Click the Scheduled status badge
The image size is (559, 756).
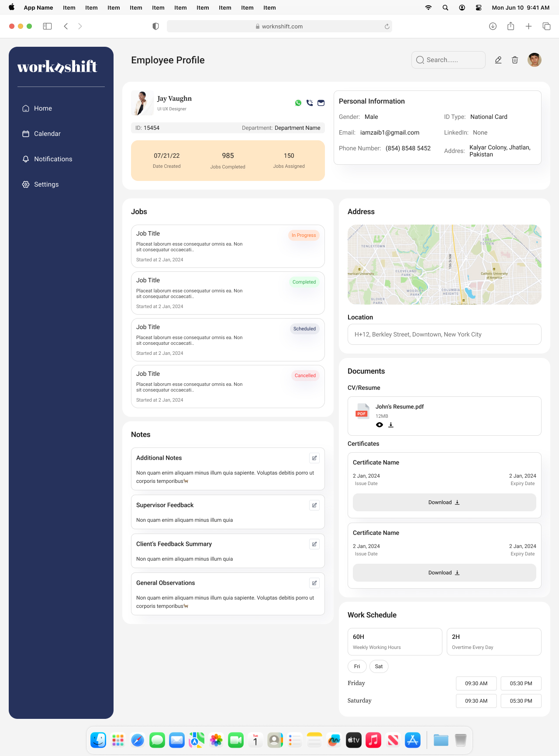pyautogui.click(x=305, y=329)
